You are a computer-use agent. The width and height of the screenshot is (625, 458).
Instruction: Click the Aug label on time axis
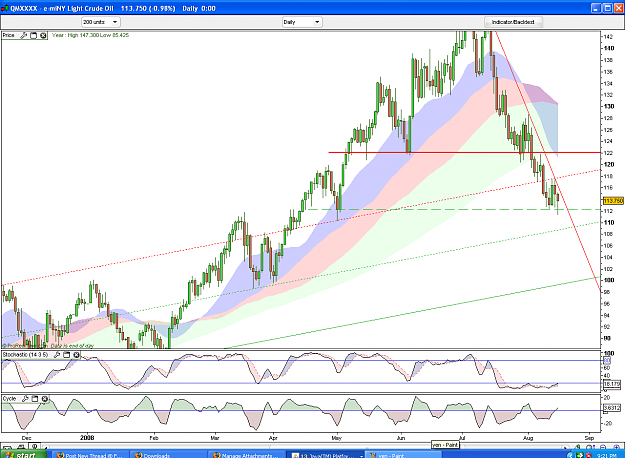tap(528, 438)
